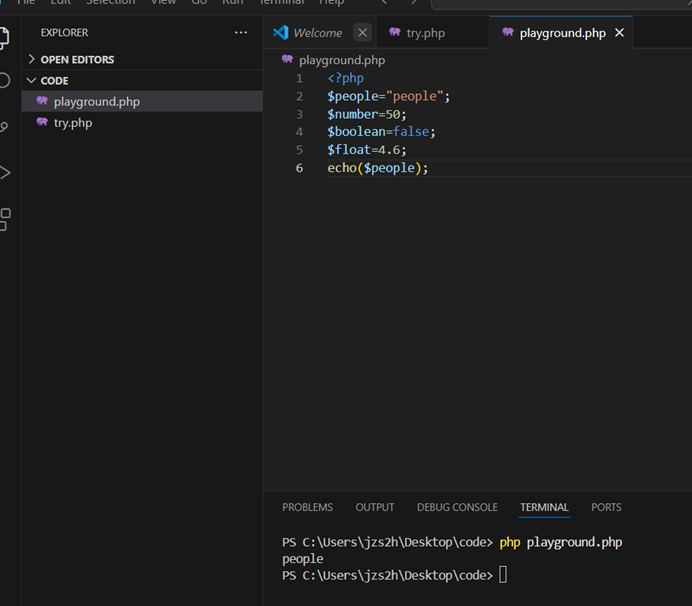Select the playground.php editor tab

pos(561,33)
